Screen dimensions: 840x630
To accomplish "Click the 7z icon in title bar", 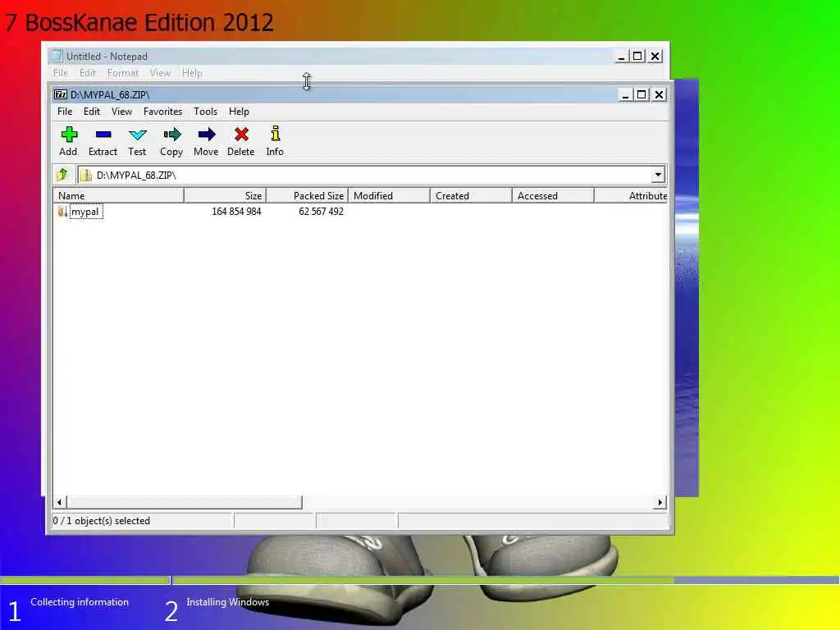I will pos(61,95).
